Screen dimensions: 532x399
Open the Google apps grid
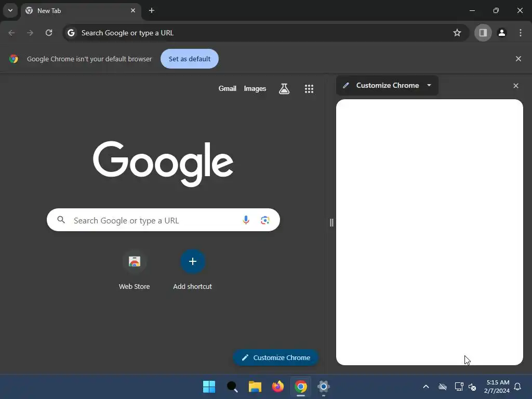tap(309, 89)
